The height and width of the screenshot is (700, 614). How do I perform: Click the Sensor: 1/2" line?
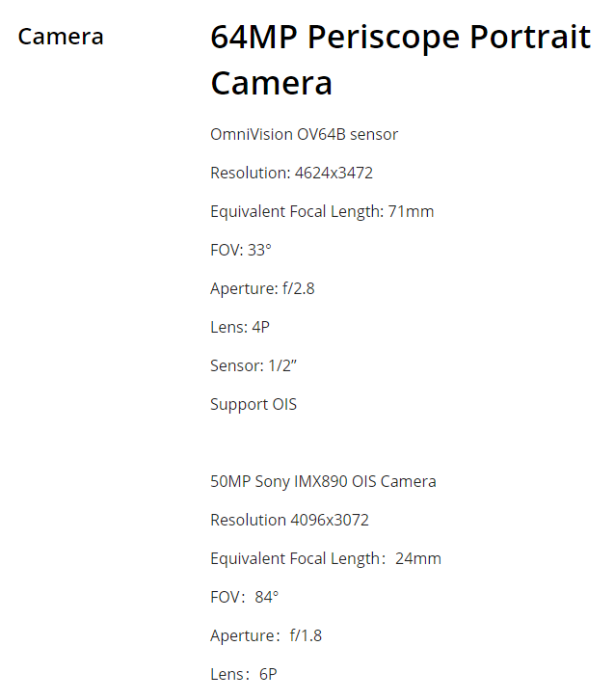pos(253,365)
